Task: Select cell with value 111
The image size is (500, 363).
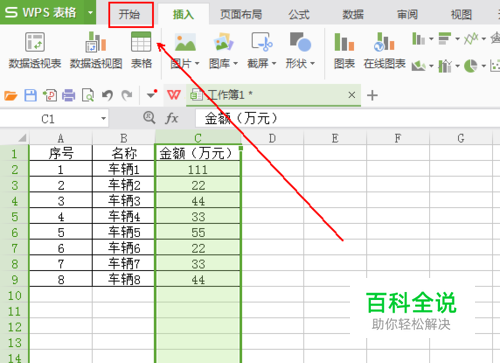Action: [x=198, y=169]
